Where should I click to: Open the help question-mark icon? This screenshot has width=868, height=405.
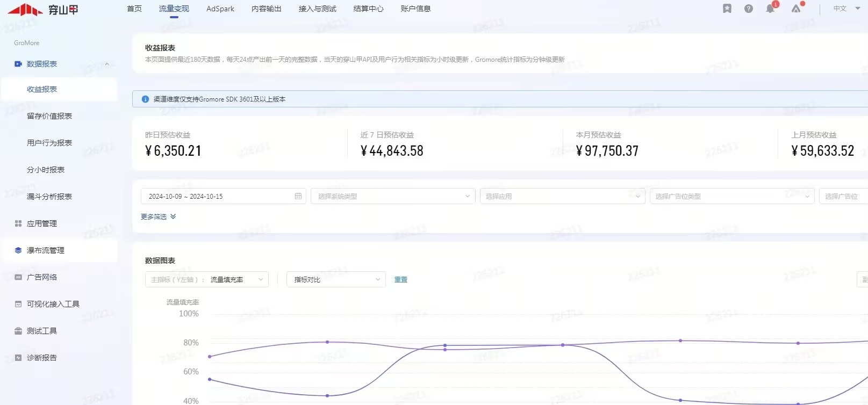pyautogui.click(x=749, y=9)
